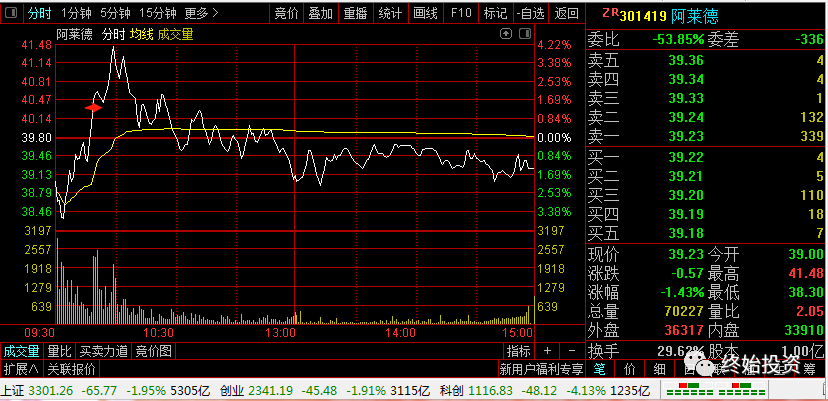Click the market breadth indicator in the status bar

713,390
